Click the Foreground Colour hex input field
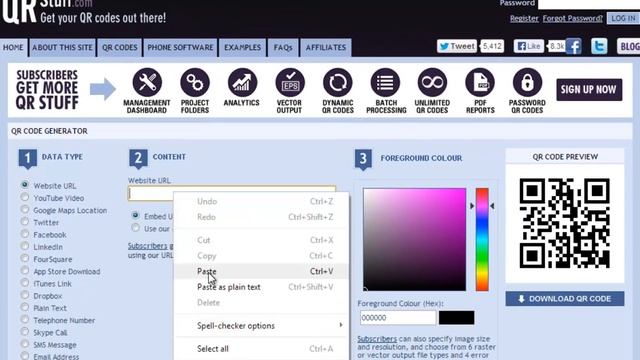 398,318
